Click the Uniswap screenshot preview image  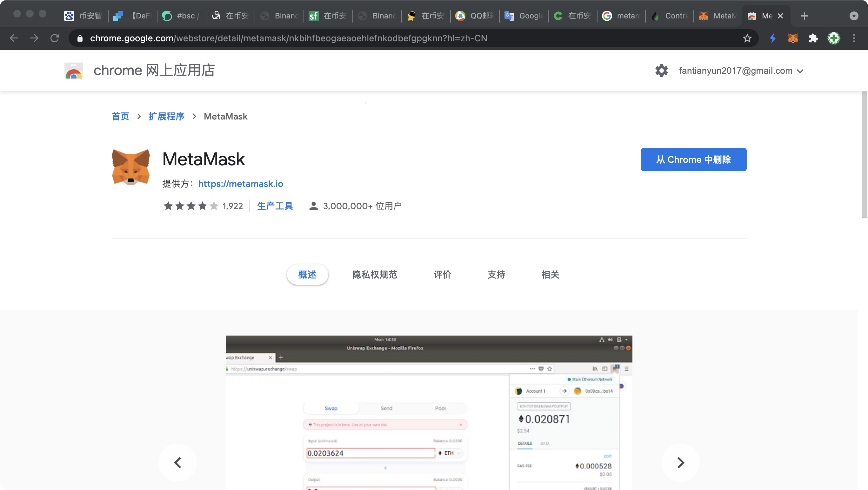pyautogui.click(x=429, y=412)
